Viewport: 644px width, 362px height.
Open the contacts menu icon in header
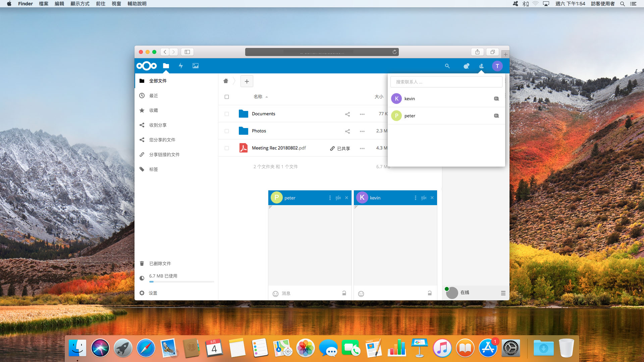pyautogui.click(x=481, y=66)
